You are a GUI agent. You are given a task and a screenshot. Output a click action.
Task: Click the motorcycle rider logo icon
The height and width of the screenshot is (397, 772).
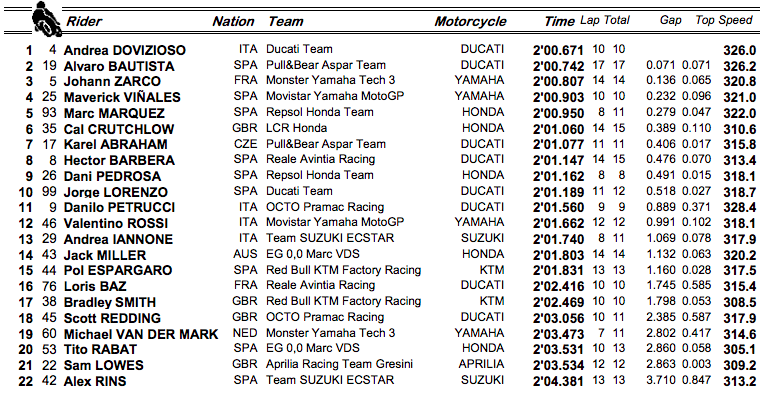coord(47,19)
